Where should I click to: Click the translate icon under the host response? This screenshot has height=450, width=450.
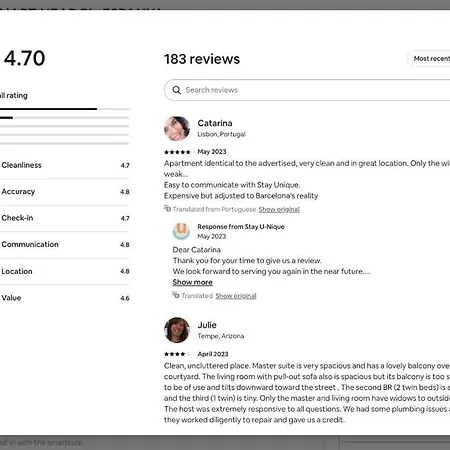(176, 295)
